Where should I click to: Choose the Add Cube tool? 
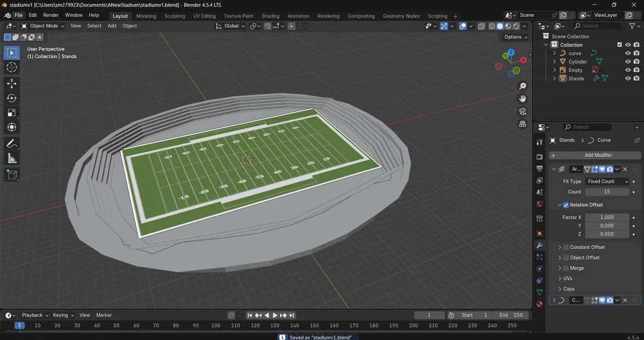pos(11,175)
